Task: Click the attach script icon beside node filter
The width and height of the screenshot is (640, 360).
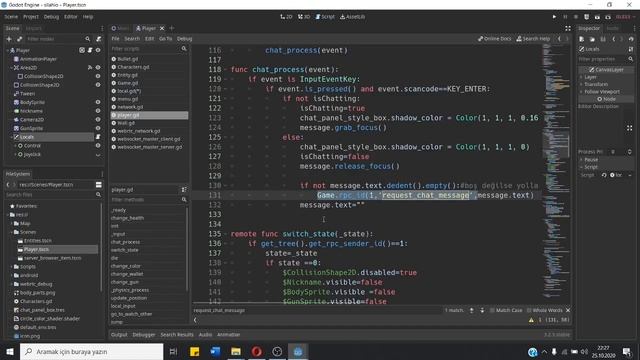Action: [x=98, y=39]
